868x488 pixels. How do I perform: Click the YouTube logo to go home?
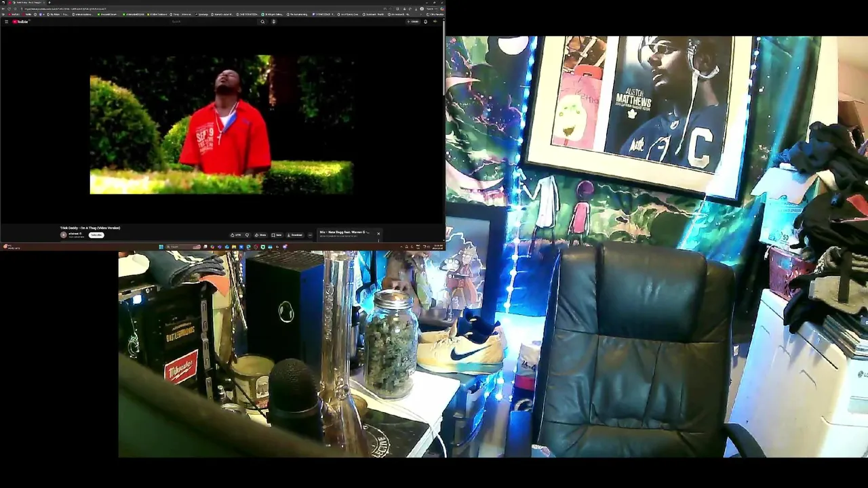tap(20, 22)
